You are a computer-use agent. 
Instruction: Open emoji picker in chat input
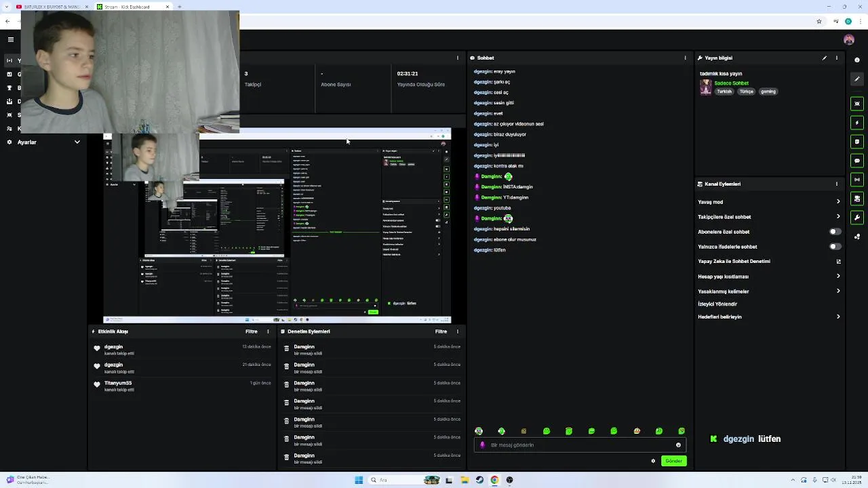point(678,445)
